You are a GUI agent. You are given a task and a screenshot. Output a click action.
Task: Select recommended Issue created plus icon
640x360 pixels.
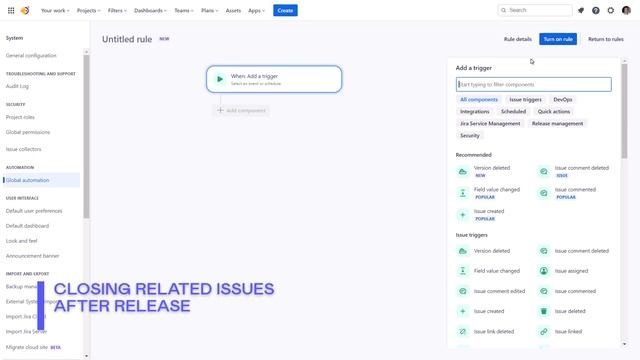point(462,215)
